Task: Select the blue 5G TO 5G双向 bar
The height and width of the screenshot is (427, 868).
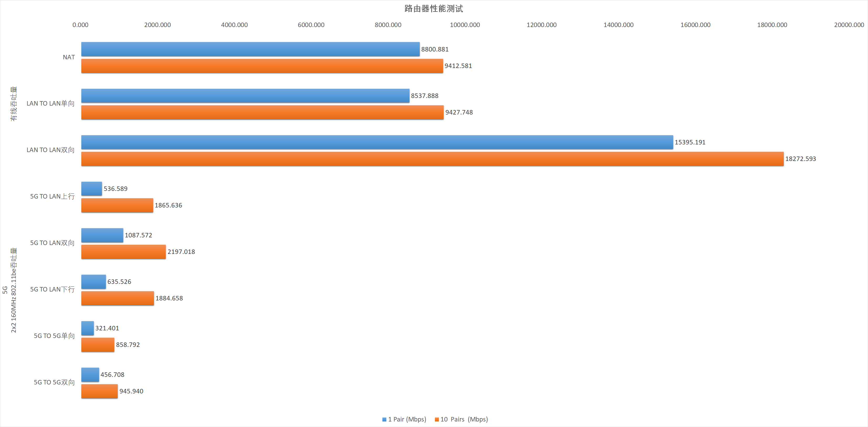Action: coord(90,375)
